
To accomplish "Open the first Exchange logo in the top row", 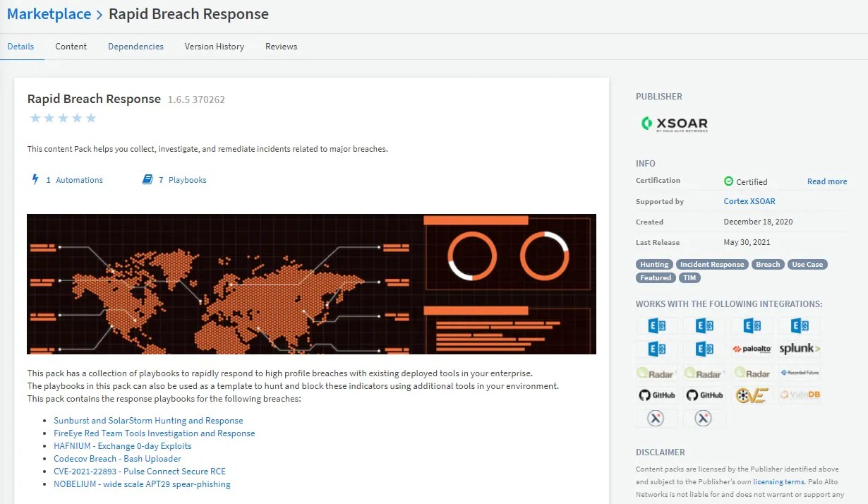I will 657,325.
